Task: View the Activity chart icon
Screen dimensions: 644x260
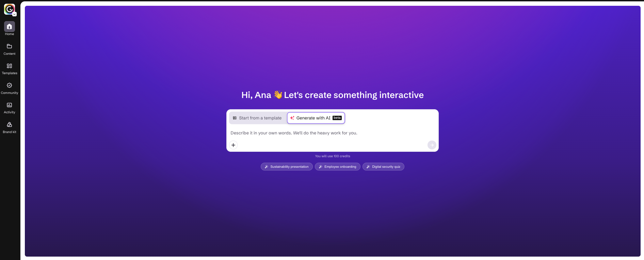Action: 10,105
